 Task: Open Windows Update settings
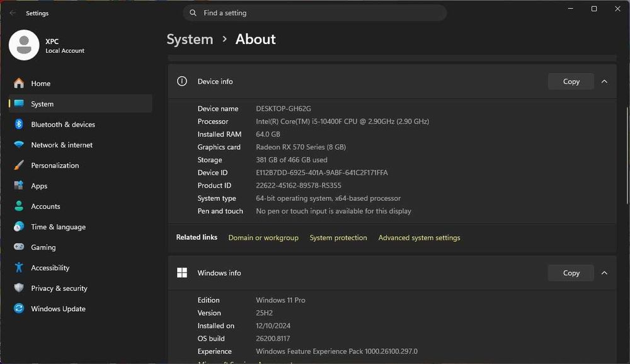[x=81, y=309]
